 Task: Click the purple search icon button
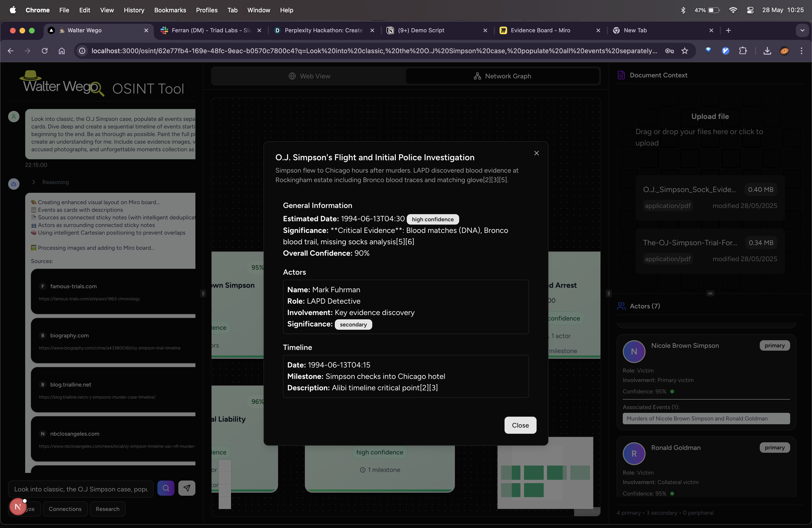coord(166,488)
